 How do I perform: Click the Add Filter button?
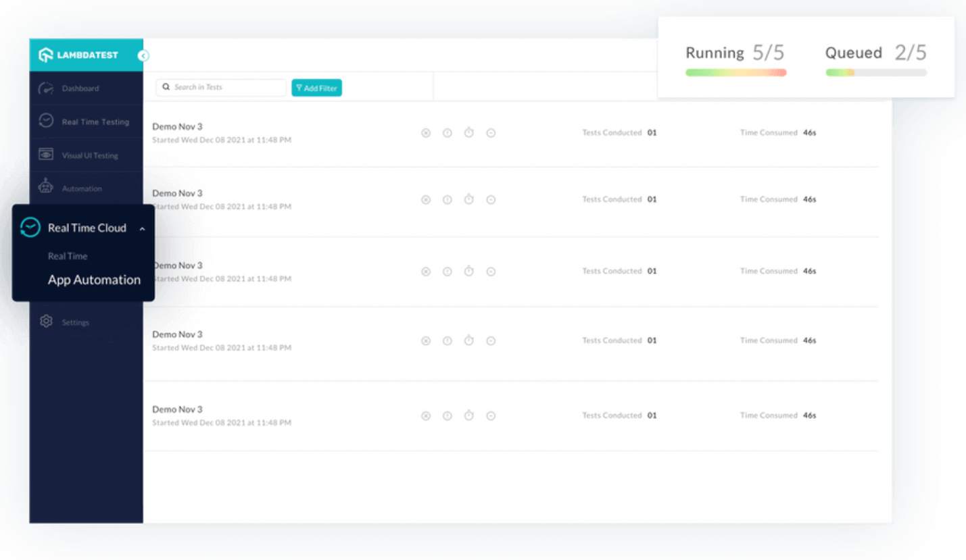point(316,88)
